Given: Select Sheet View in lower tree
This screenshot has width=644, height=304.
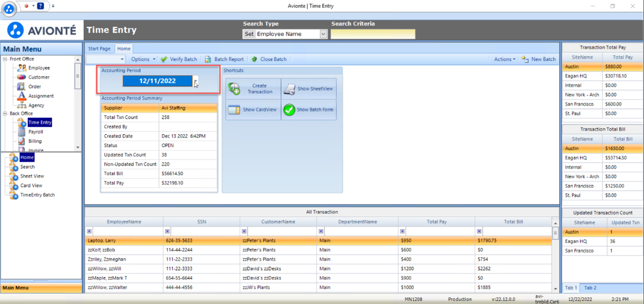Looking at the screenshot, I should pyautogui.click(x=32, y=176).
